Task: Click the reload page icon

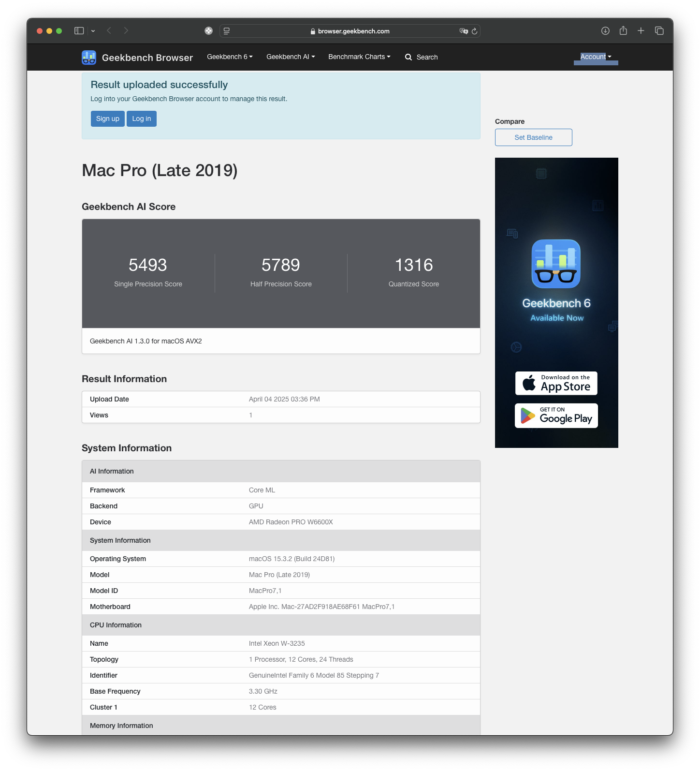Action: point(474,31)
